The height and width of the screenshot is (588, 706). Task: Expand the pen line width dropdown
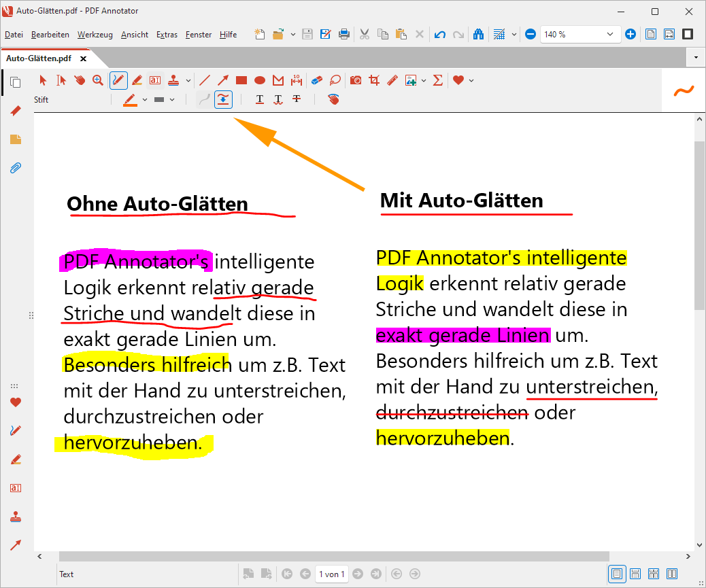[172, 100]
